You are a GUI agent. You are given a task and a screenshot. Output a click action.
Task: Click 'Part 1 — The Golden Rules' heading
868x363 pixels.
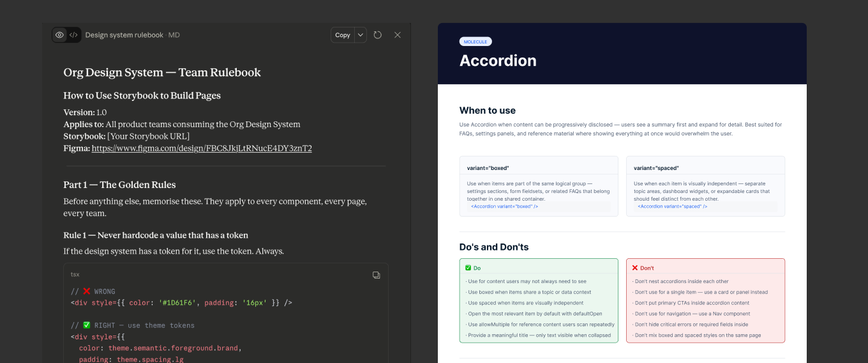tap(119, 185)
